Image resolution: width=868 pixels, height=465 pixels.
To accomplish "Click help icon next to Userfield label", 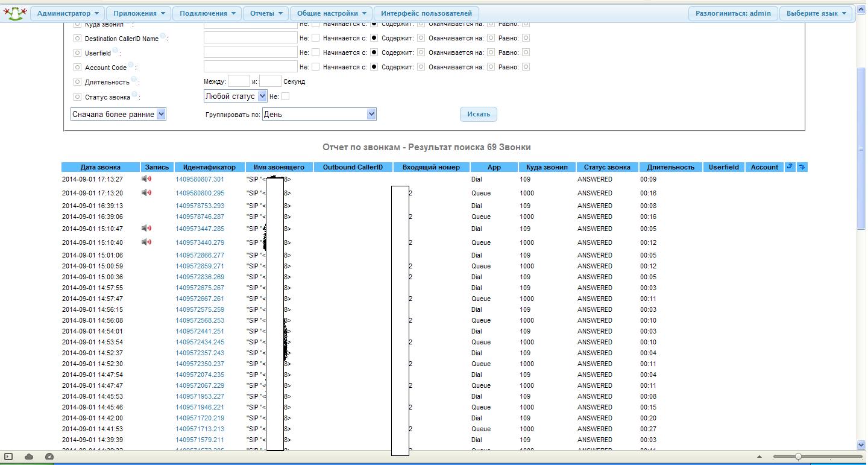I will tap(115, 51).
